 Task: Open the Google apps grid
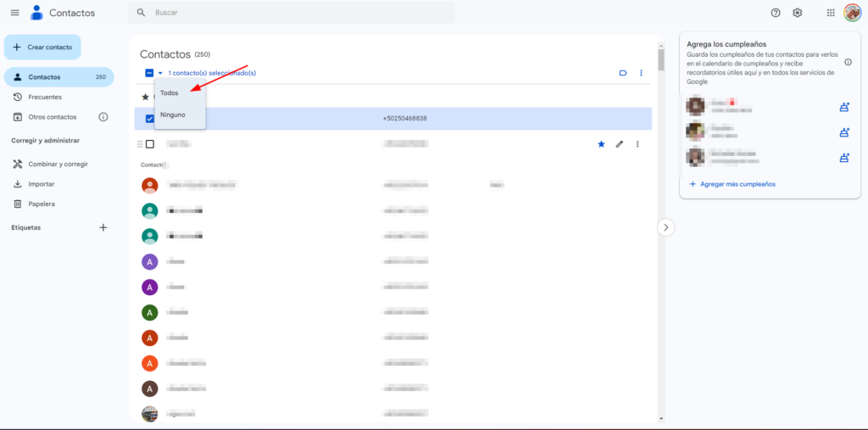(x=830, y=13)
